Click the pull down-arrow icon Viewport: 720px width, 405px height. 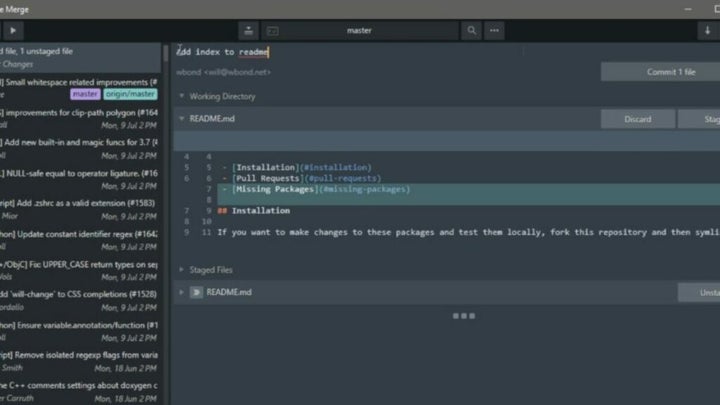707,30
